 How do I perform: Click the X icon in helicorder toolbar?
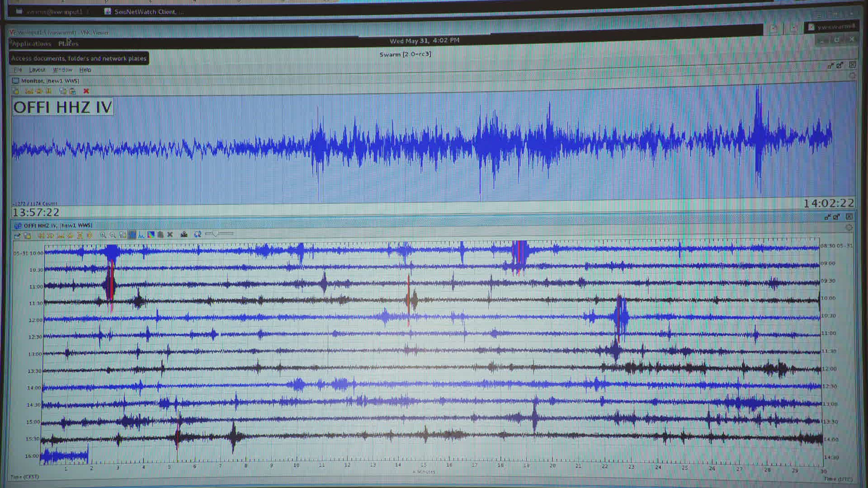pos(170,235)
